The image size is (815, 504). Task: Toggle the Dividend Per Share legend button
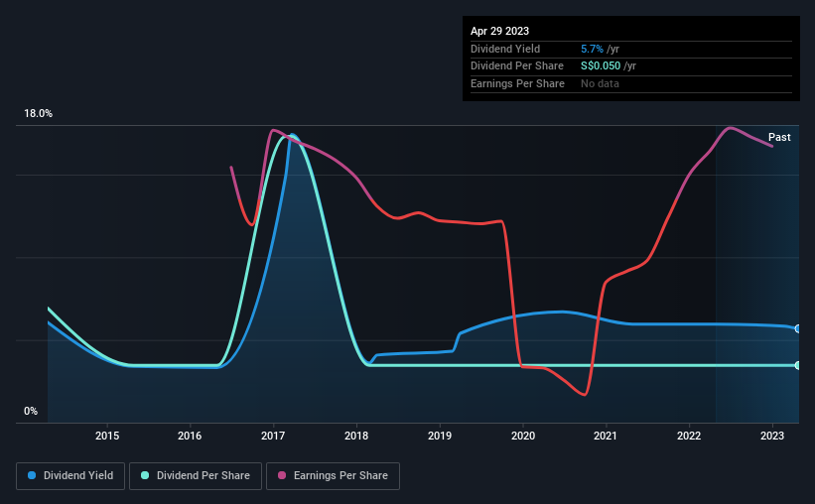(x=196, y=476)
